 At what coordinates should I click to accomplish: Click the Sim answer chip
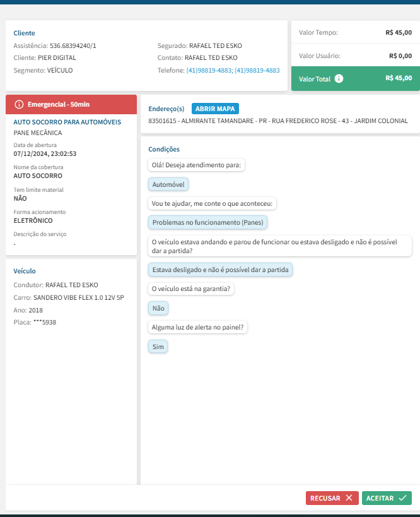click(x=158, y=347)
